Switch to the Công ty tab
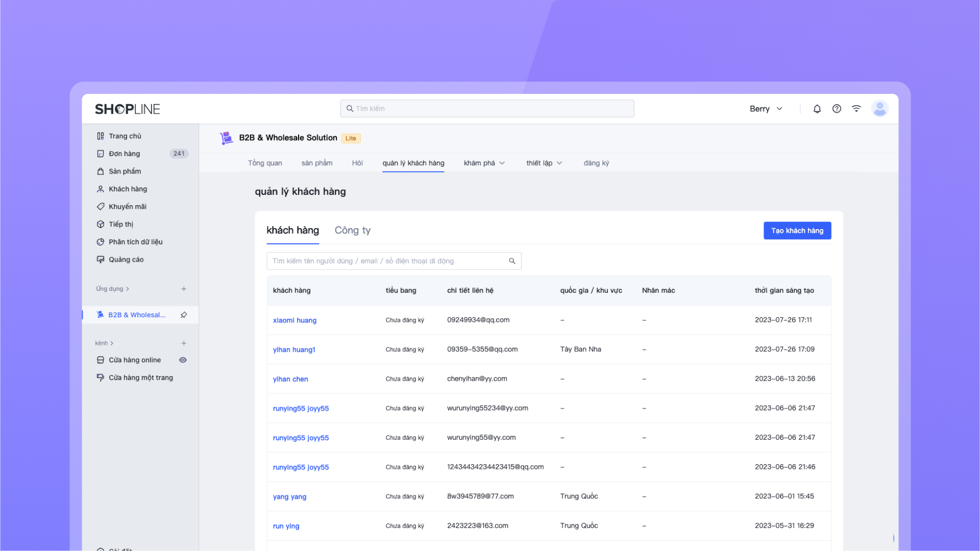The image size is (980, 551). click(x=352, y=231)
